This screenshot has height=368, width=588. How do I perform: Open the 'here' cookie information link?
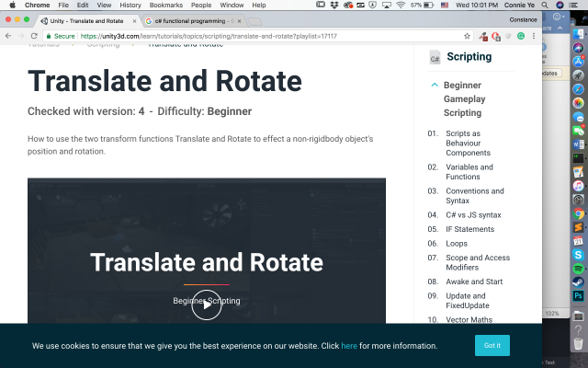tap(349, 346)
